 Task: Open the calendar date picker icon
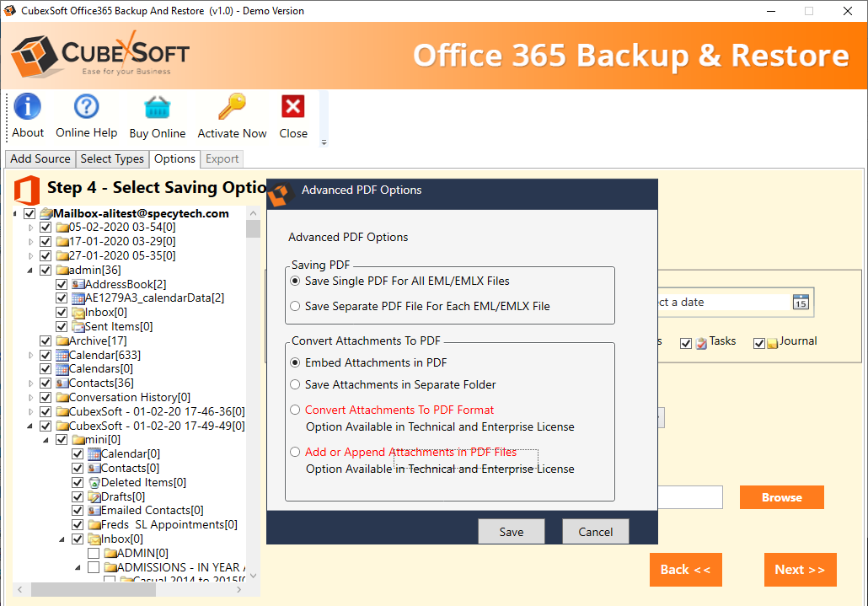(801, 303)
